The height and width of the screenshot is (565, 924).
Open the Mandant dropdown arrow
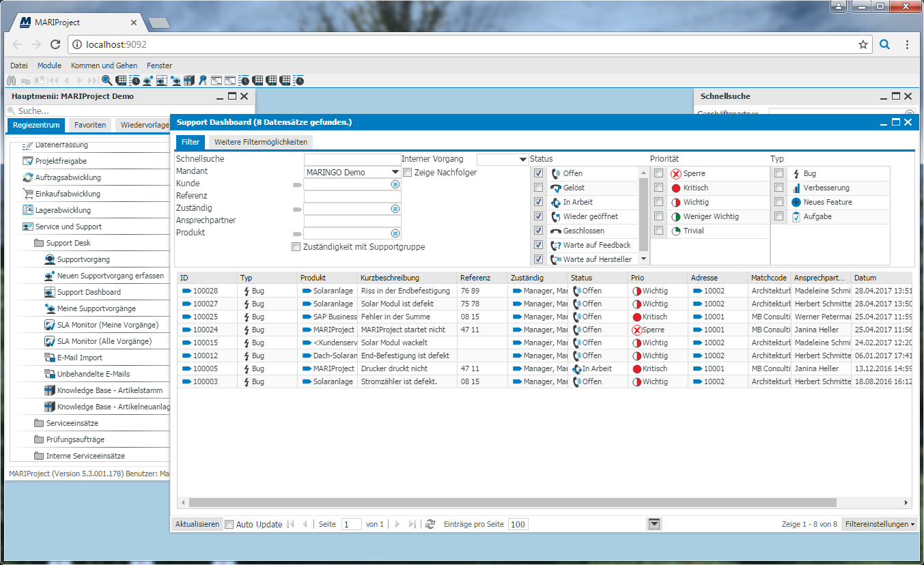pos(395,173)
